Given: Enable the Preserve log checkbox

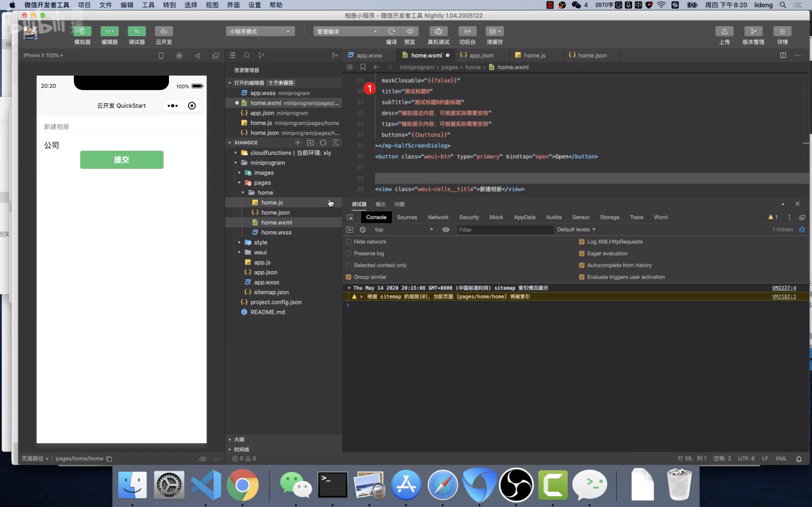Looking at the screenshot, I should click(x=348, y=253).
